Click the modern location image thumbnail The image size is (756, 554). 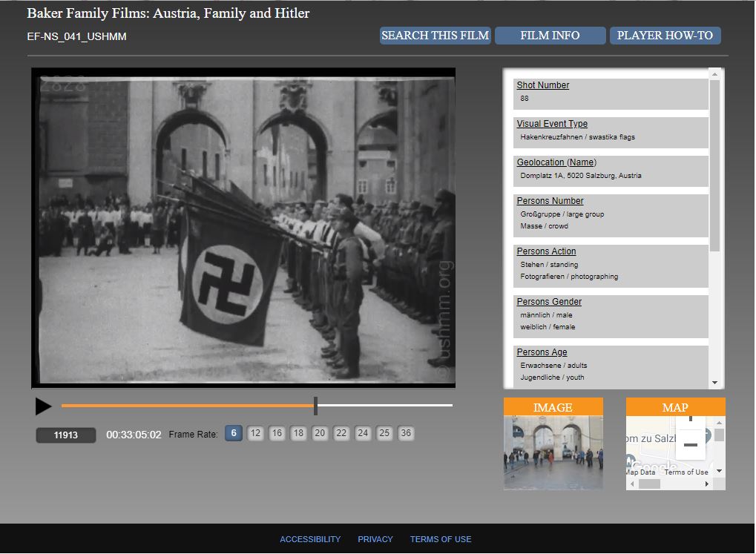point(553,452)
